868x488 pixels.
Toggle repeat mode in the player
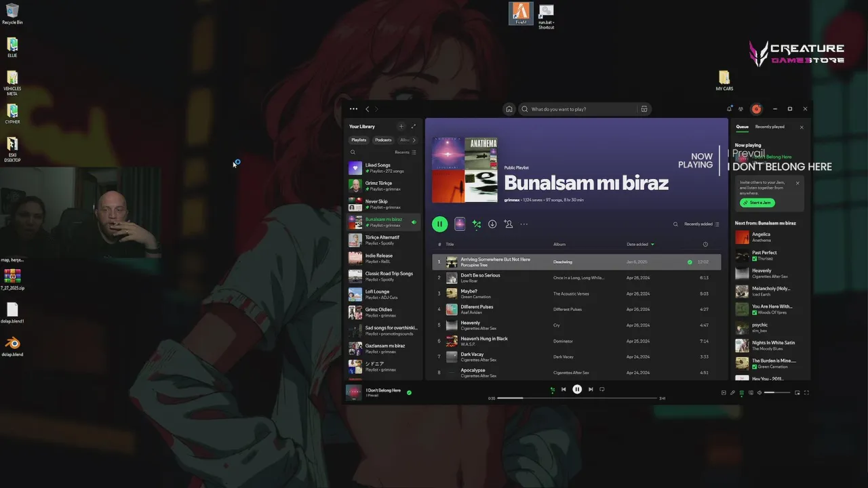[x=602, y=390]
